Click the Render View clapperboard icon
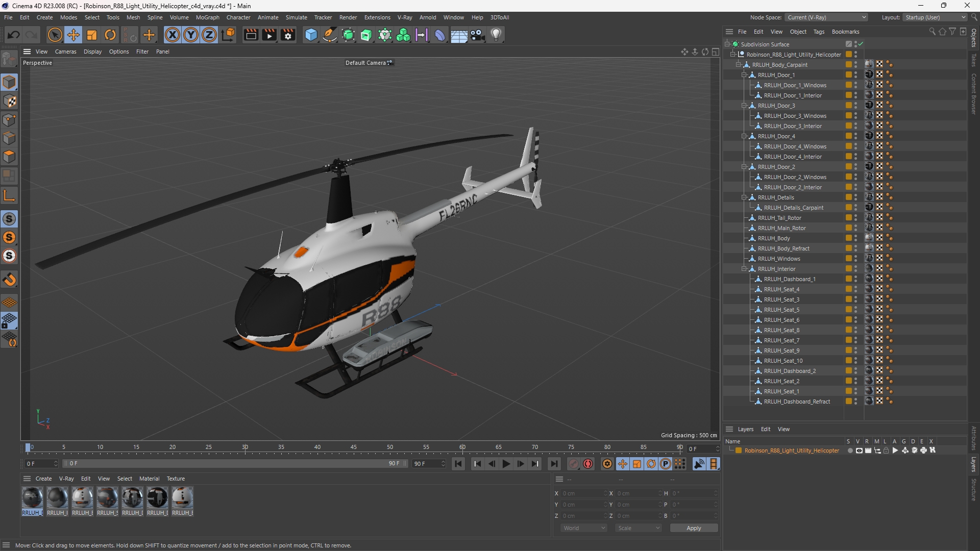The image size is (980, 551). 251,35
